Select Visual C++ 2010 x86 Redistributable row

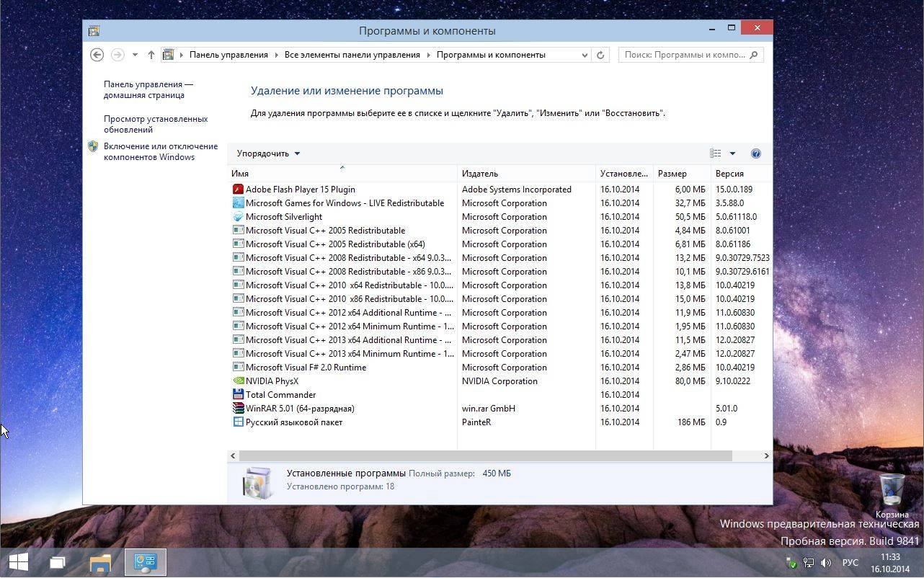point(501,299)
